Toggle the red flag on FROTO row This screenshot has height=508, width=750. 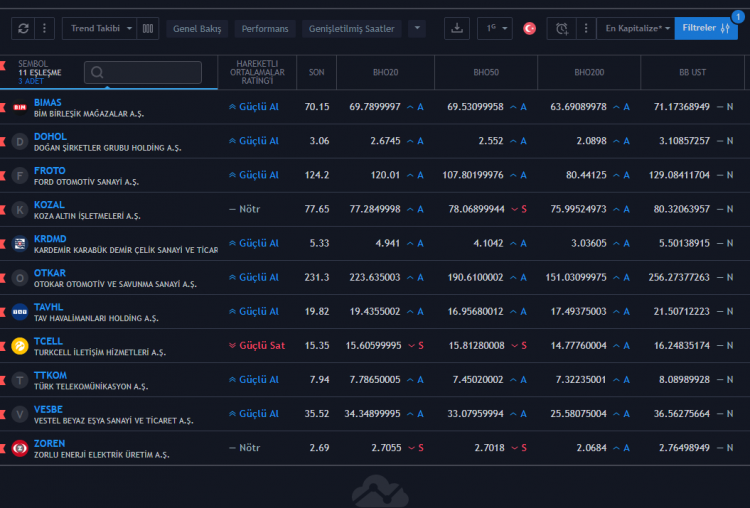[2, 176]
